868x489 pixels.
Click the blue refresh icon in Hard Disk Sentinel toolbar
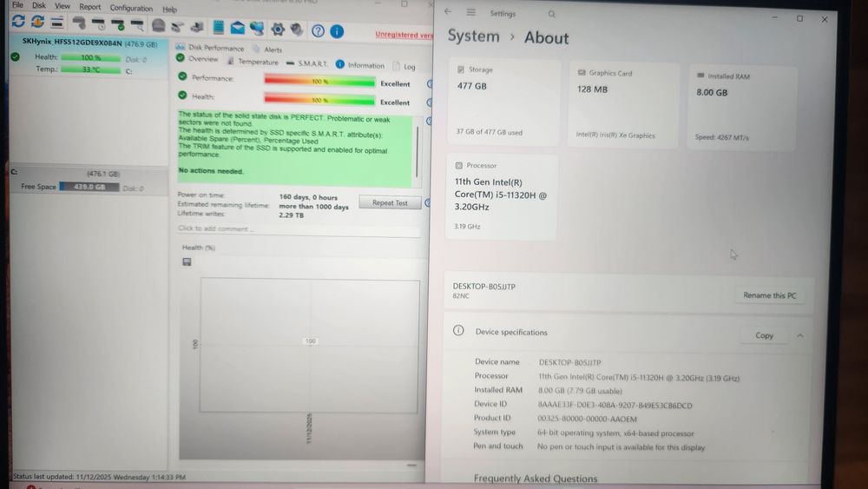tap(18, 22)
